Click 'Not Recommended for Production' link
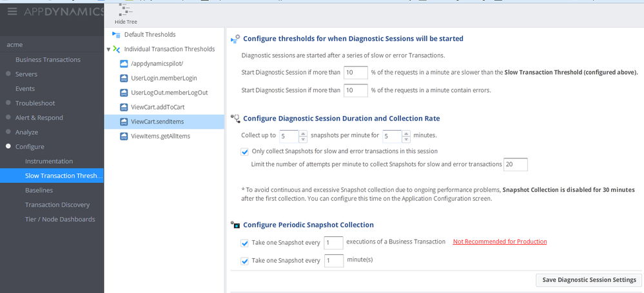The image size is (644, 293). pyautogui.click(x=500, y=242)
